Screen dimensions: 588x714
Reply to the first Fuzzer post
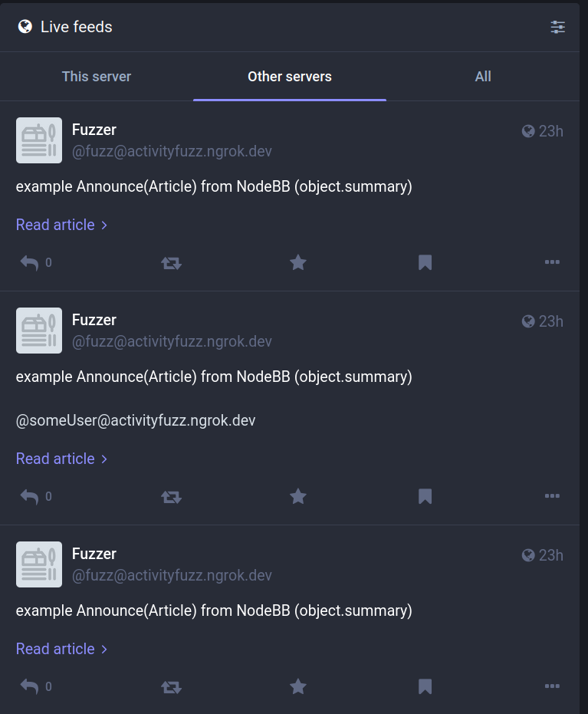coord(29,262)
